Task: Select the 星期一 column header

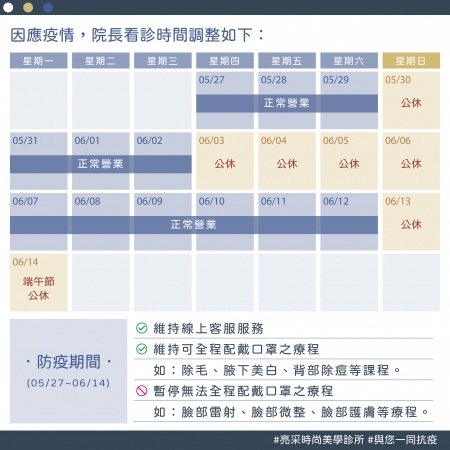Action: [x=39, y=61]
